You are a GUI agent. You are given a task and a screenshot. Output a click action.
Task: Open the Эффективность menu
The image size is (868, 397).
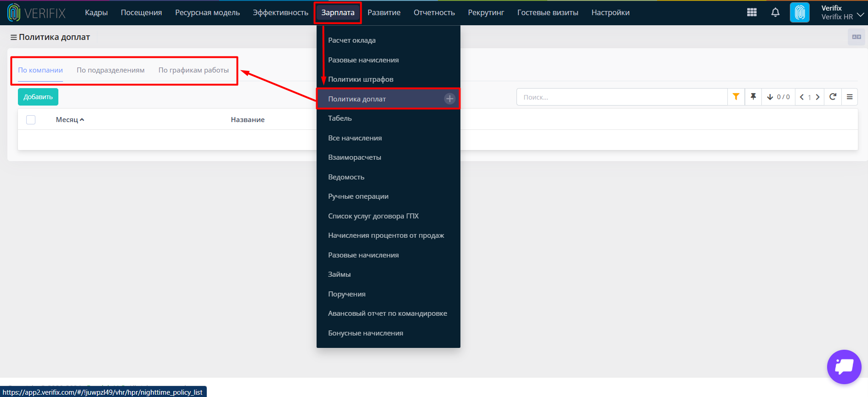281,12
